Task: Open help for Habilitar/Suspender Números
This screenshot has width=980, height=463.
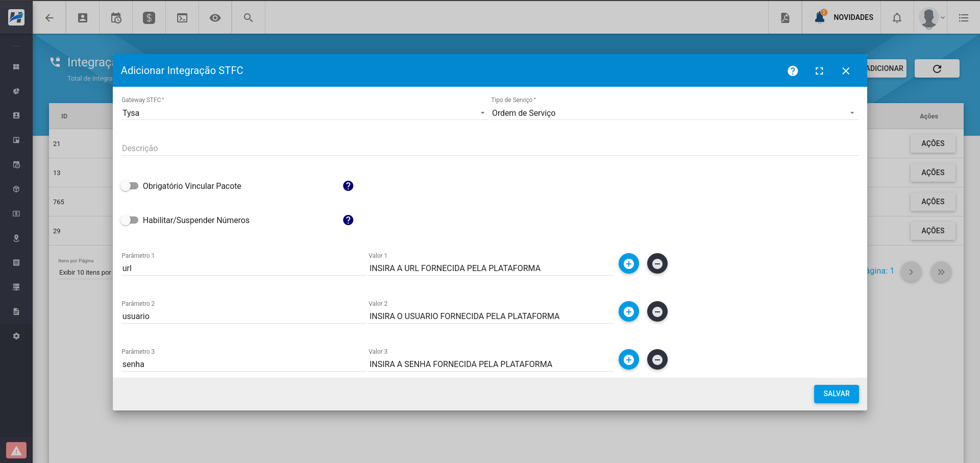Action: pyautogui.click(x=348, y=220)
